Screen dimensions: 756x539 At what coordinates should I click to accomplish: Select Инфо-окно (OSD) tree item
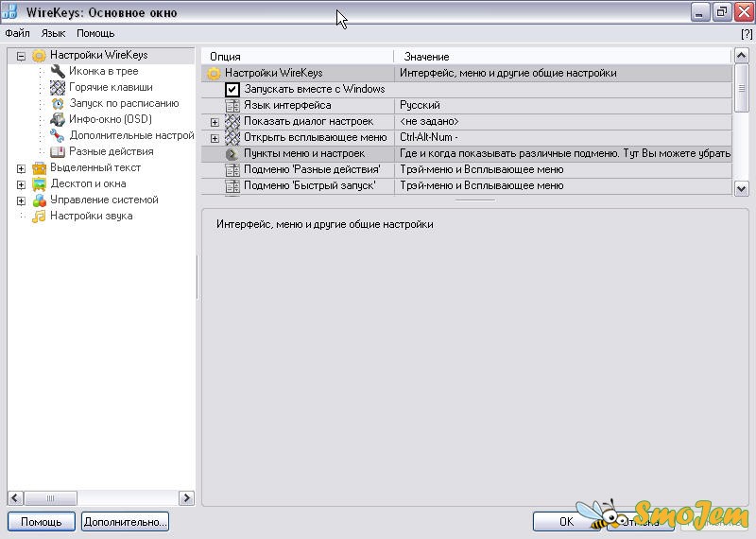click(x=111, y=119)
